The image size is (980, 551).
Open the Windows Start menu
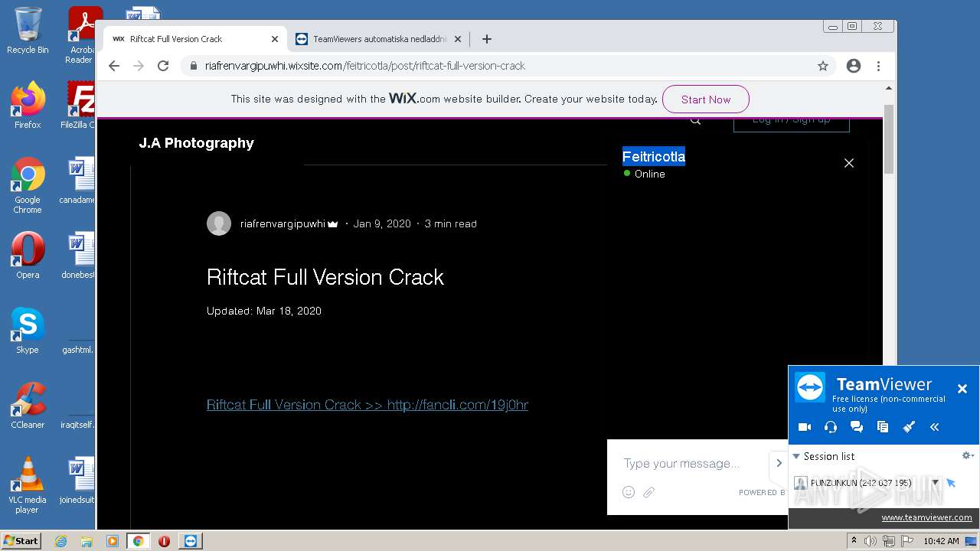[x=21, y=540]
